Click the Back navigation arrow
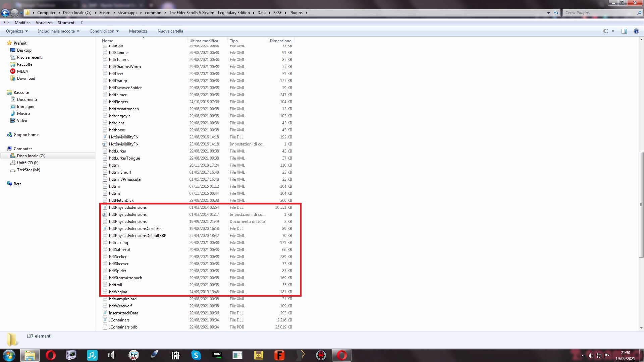The height and width of the screenshot is (362, 644). click(x=5, y=13)
